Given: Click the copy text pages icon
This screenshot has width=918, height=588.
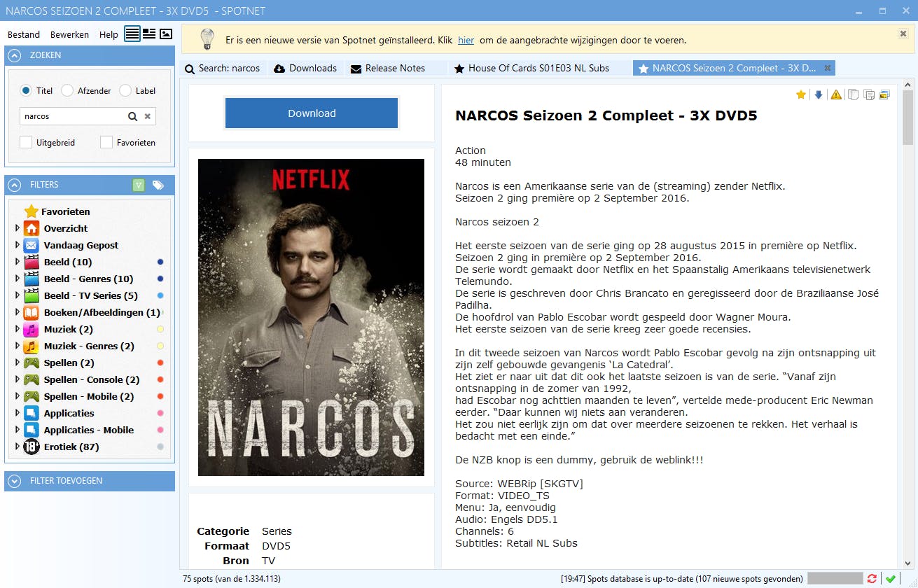Looking at the screenshot, I should pyautogui.click(x=869, y=94).
